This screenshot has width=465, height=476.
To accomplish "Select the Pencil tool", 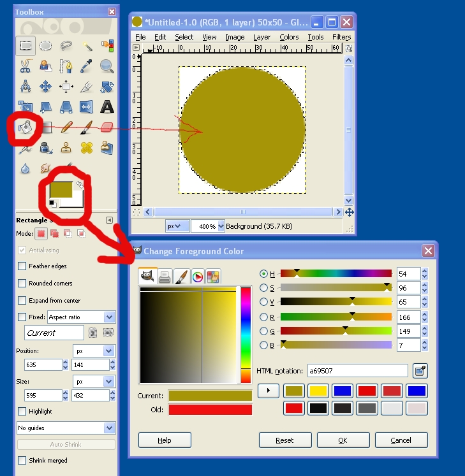I will point(66,127).
